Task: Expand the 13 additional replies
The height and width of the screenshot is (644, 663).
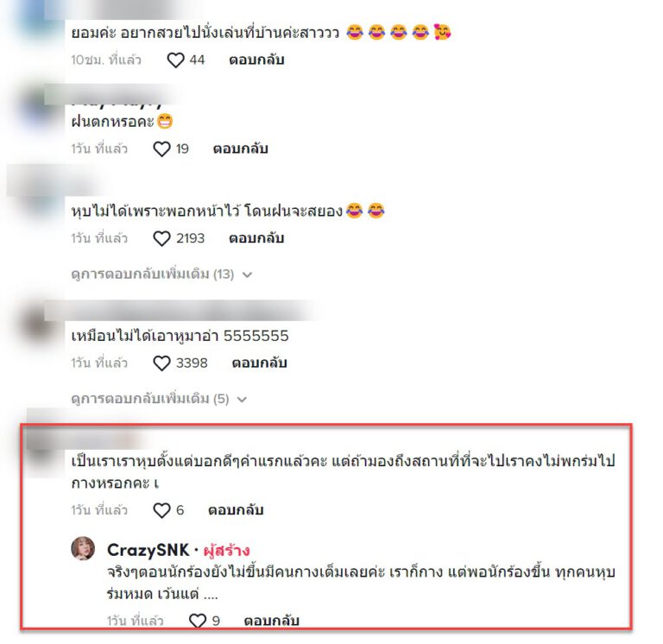Action: tap(161, 275)
